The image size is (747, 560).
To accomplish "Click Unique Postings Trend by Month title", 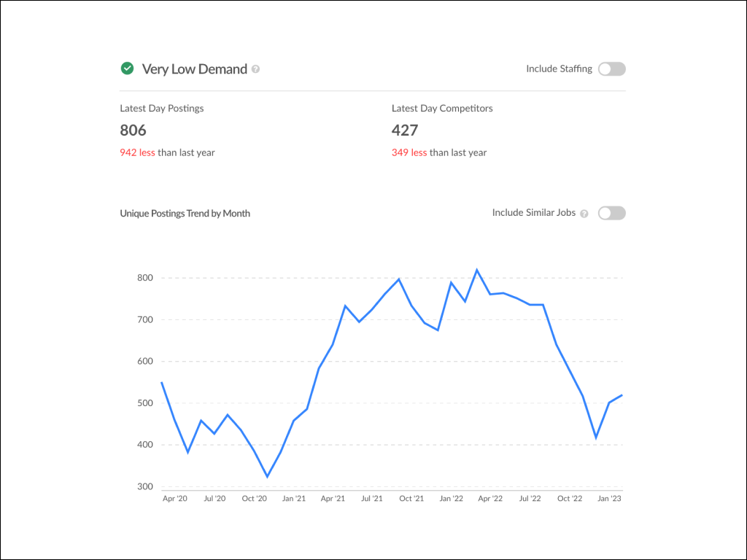I will tap(185, 214).
